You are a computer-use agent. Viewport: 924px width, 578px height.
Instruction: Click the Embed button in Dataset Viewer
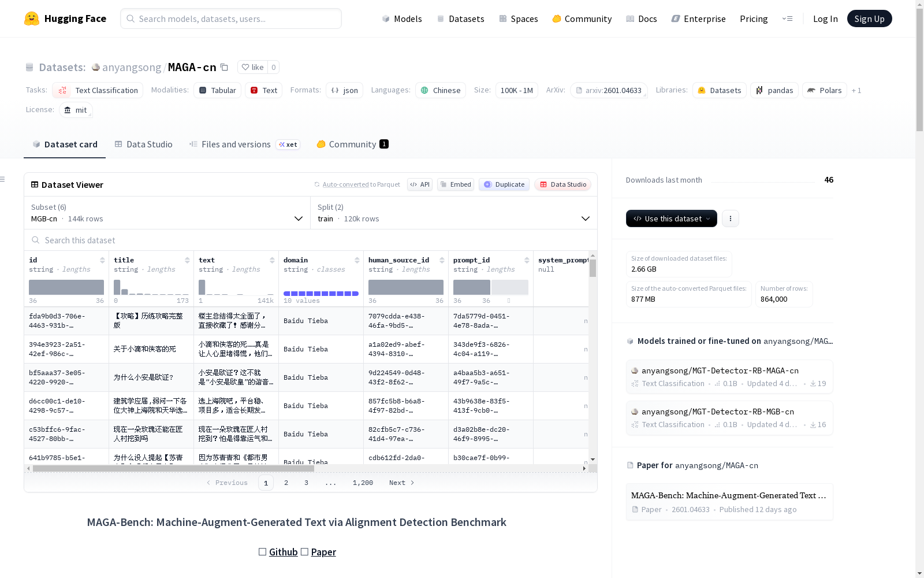tap(456, 184)
